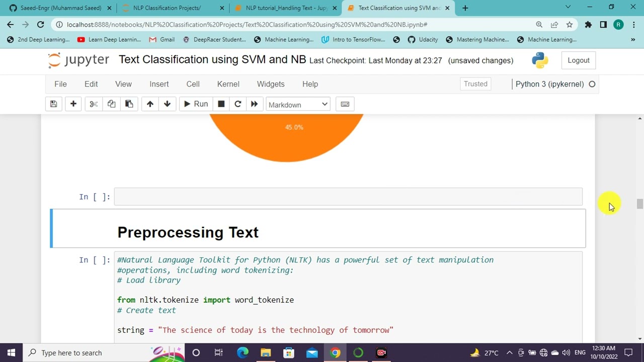The width and height of the screenshot is (644, 362).
Task: Click the kernel idle circle indicator
Action: [592, 84]
